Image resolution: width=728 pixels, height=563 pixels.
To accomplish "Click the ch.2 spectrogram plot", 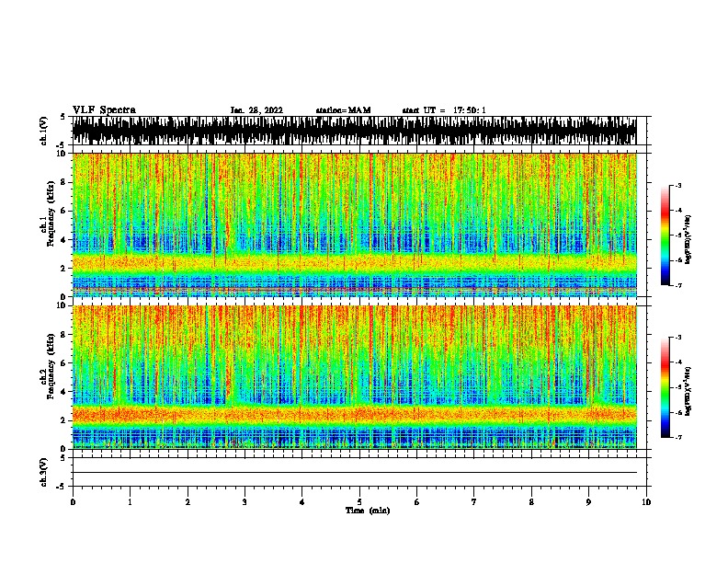I will pos(354,377).
